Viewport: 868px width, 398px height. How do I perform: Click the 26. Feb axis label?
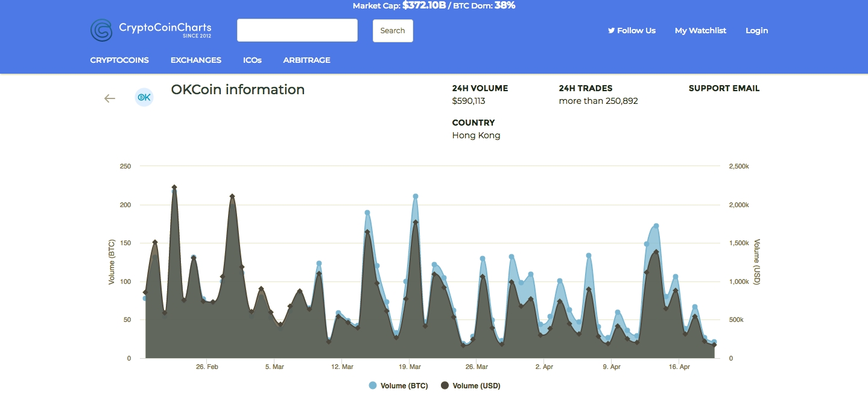click(207, 367)
